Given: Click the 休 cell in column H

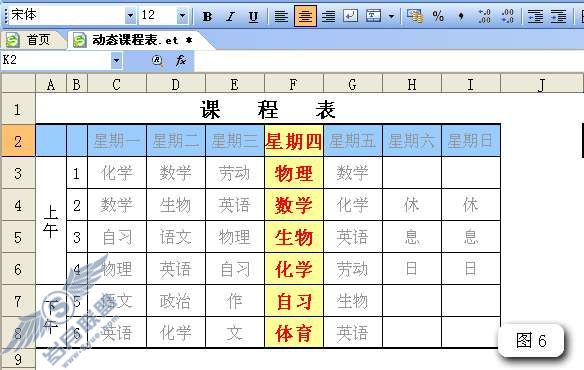Looking at the screenshot, I should (412, 205).
